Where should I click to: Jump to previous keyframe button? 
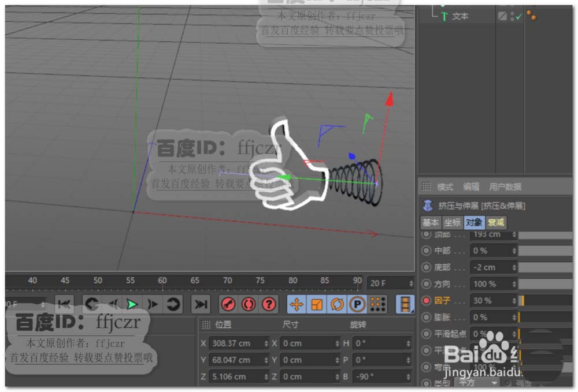(91, 304)
